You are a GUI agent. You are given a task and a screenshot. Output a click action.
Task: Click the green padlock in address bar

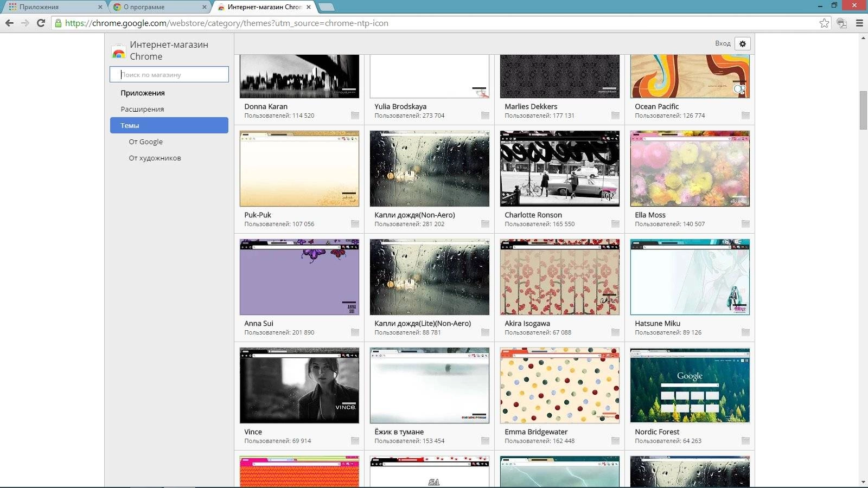(59, 23)
